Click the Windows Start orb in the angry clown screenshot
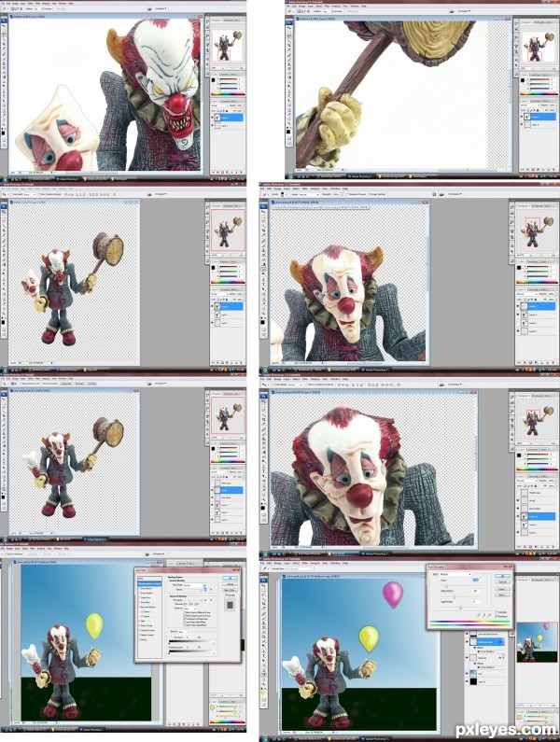 tap(5, 179)
